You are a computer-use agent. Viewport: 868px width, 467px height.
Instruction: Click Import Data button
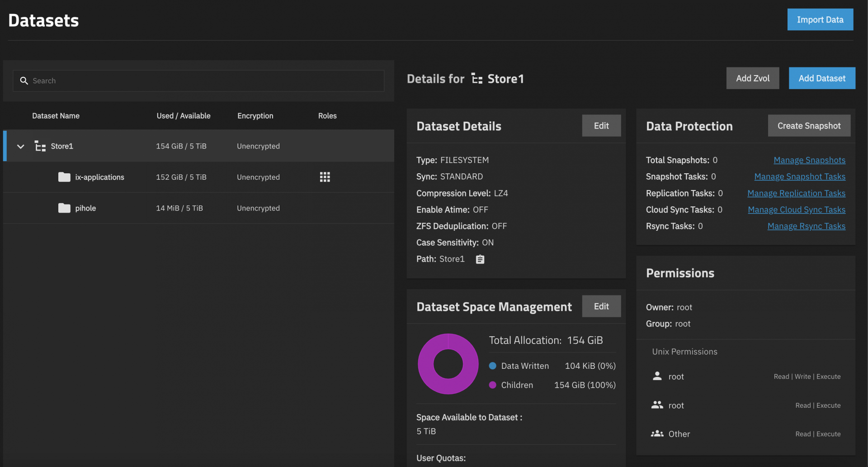[x=820, y=19]
